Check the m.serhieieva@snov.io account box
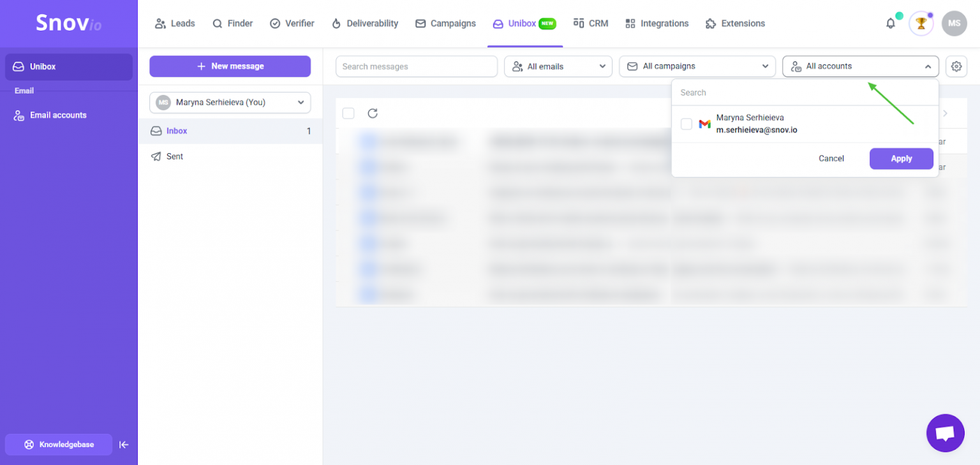Image resolution: width=980 pixels, height=465 pixels. (687, 124)
